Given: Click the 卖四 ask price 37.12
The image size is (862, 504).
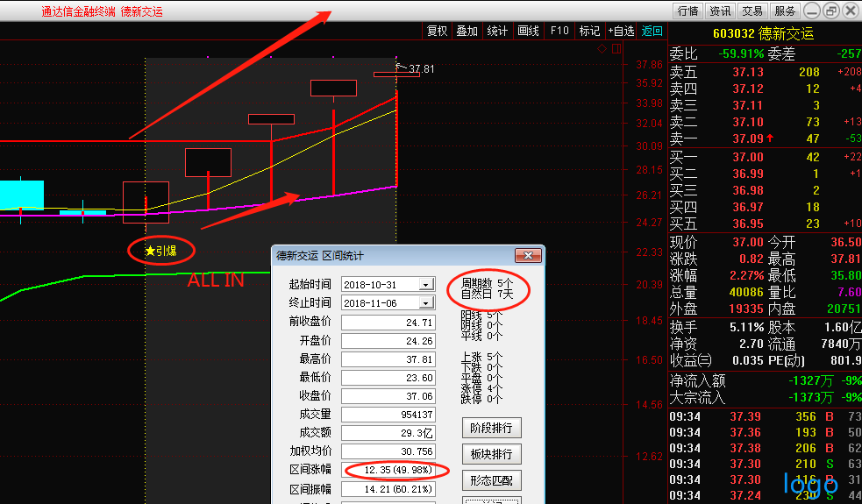Looking at the screenshot, I should coord(748,89).
